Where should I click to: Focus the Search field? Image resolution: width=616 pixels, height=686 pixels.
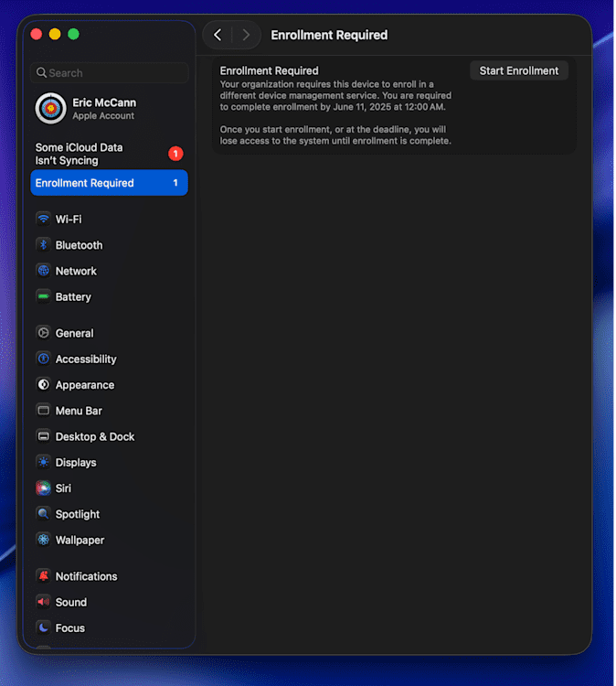tap(110, 72)
